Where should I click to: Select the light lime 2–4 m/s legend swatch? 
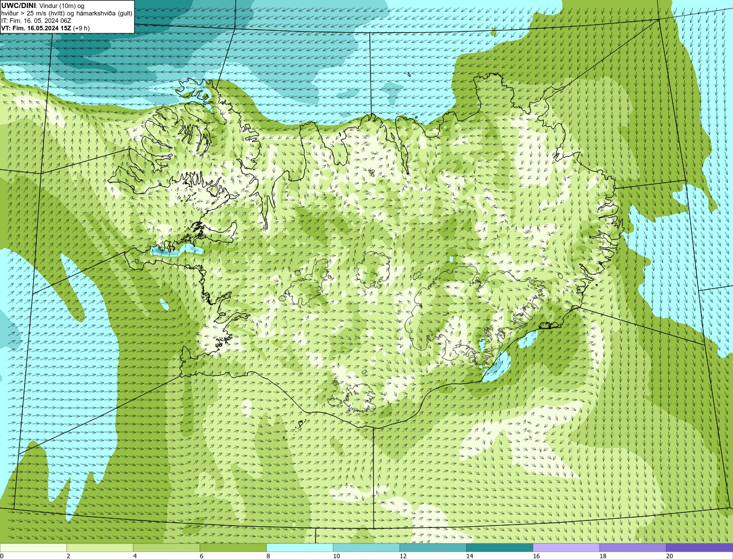coord(100,548)
